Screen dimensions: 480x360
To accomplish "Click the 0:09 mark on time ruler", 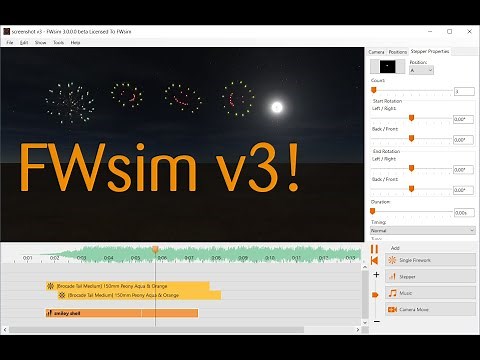I will click(x=243, y=258).
